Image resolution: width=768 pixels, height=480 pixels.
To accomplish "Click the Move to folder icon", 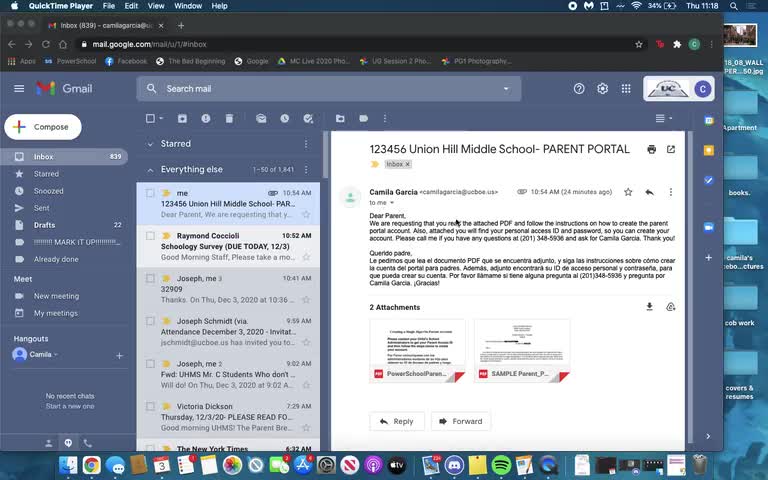I will click(x=340, y=119).
